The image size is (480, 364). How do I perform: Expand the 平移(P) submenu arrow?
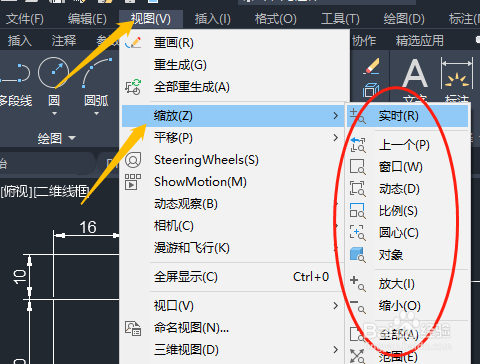click(336, 138)
